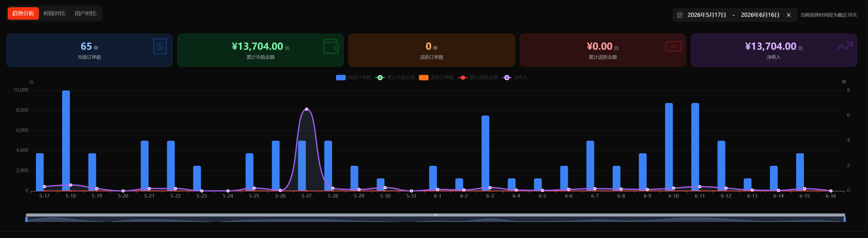
Task: Edit the end date 2026年6月16日
Action: (760, 15)
